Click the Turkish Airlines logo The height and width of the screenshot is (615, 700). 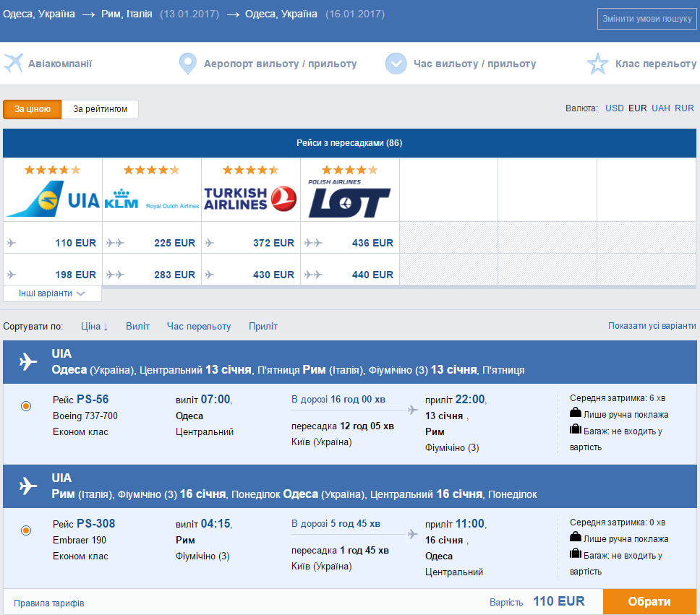250,199
